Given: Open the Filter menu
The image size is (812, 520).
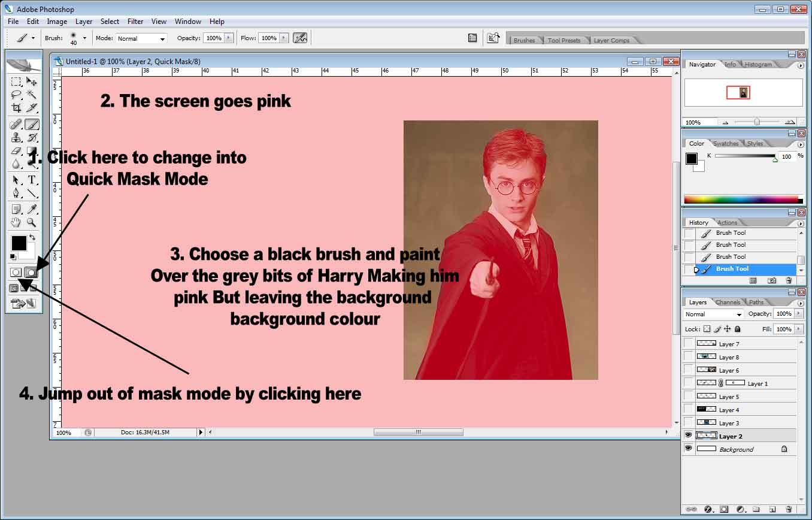Looking at the screenshot, I should [135, 22].
